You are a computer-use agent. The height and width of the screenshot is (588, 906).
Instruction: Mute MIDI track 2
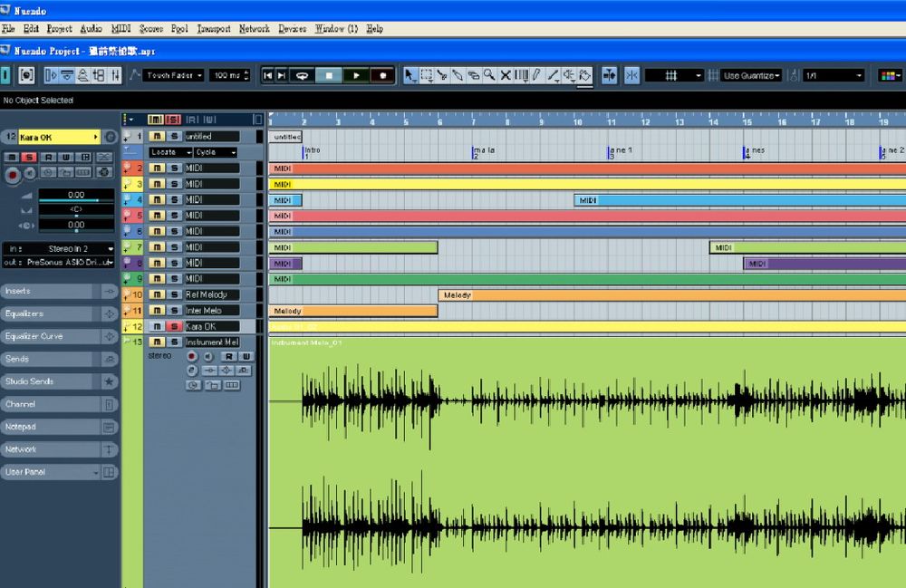[x=157, y=169]
